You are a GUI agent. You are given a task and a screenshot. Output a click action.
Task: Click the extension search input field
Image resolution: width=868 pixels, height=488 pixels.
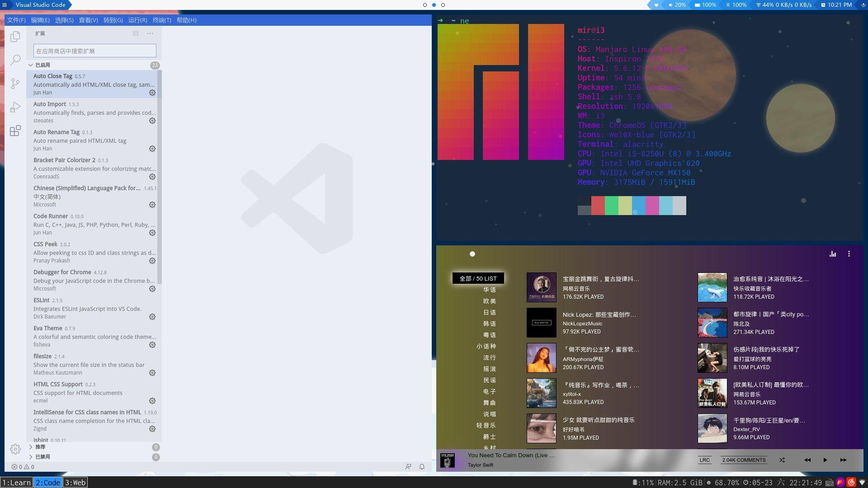click(x=94, y=51)
